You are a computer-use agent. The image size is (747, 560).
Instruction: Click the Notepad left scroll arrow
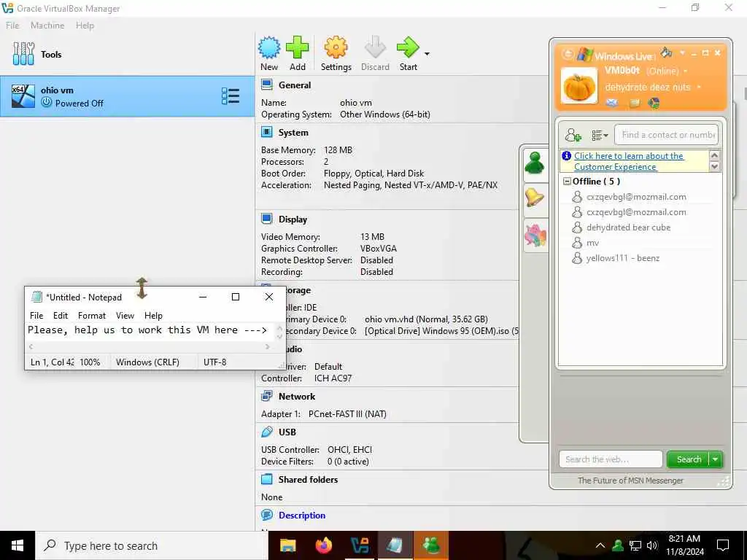coord(31,346)
